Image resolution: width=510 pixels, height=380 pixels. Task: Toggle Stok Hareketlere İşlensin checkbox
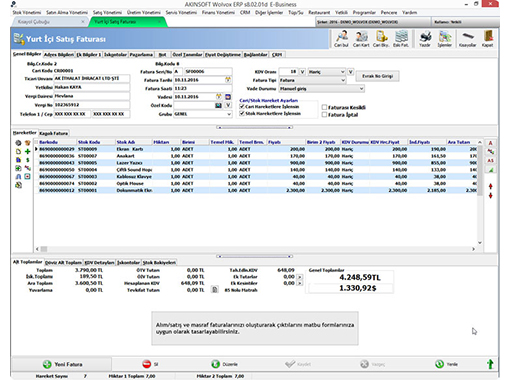[242, 113]
